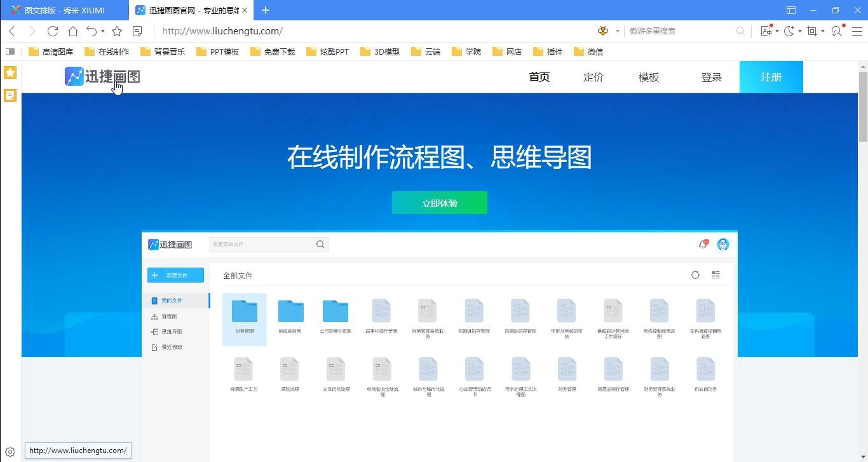
Task: Open the browser main menu hamburger icon
Action: coord(856,31)
